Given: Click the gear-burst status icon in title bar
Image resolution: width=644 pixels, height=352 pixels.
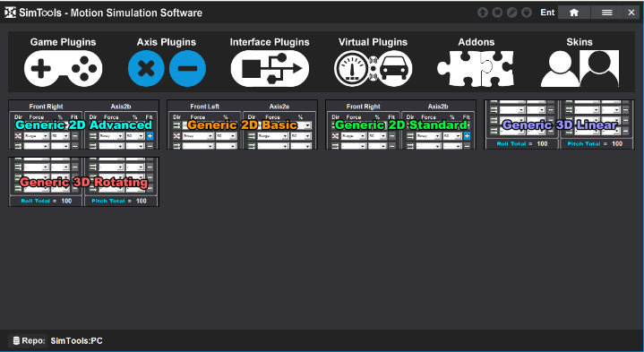Looking at the screenshot, I should coord(497,13).
